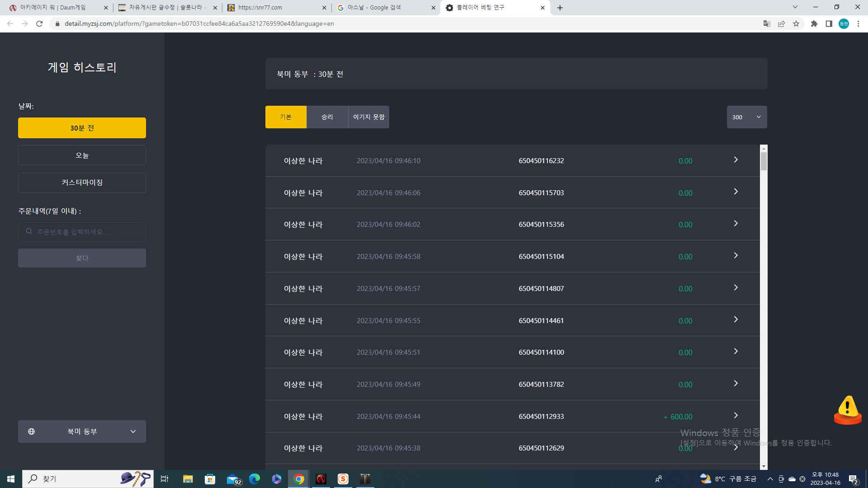Expand the 북미 동부 region dropdown
This screenshot has height=488, width=868.
coord(82,432)
